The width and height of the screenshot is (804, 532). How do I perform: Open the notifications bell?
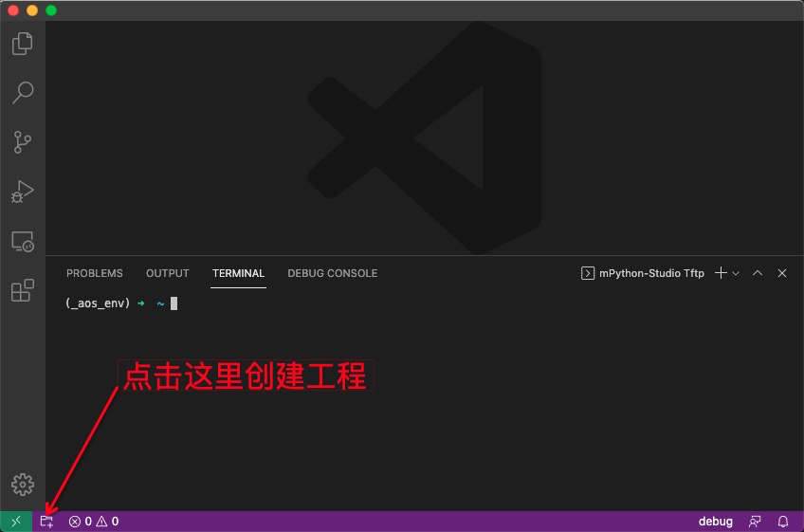783,522
